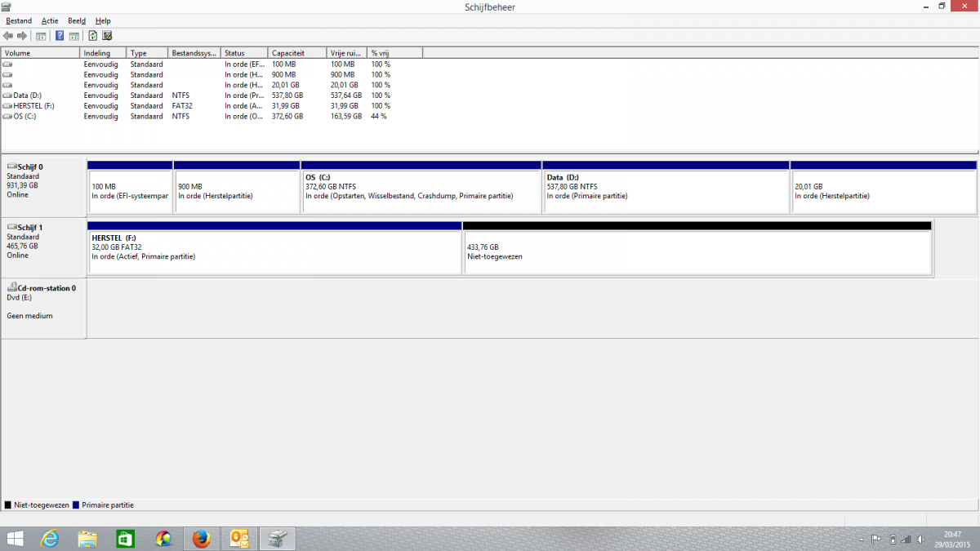Open the Windows Start button

pyautogui.click(x=15, y=539)
